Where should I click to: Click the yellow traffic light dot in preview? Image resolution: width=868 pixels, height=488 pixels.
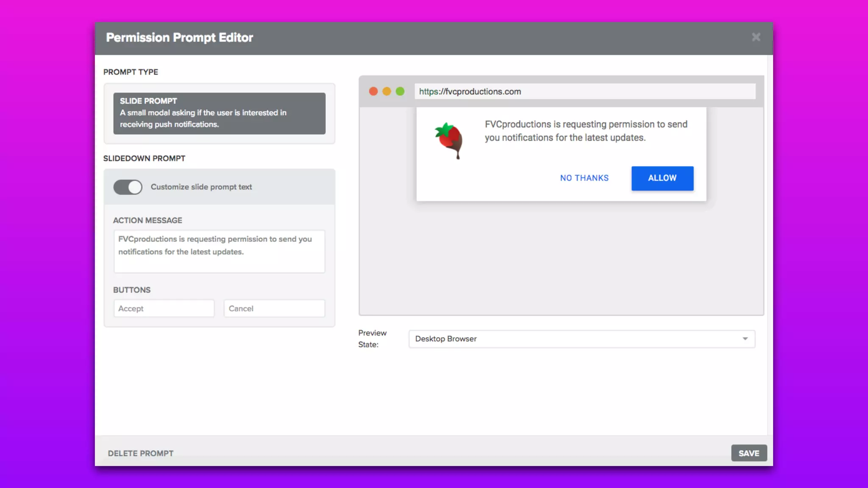click(x=387, y=91)
